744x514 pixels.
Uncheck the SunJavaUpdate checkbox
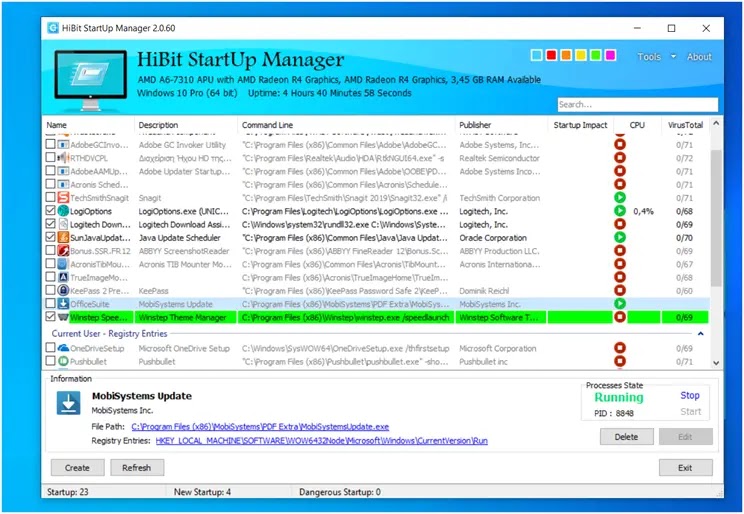[x=50, y=237]
